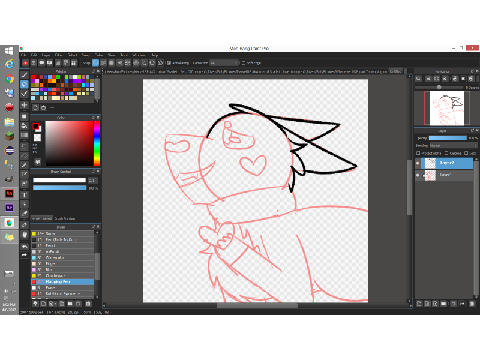Click the brush size slider bar
Viewport: 480px width, 360px height.
60,180
